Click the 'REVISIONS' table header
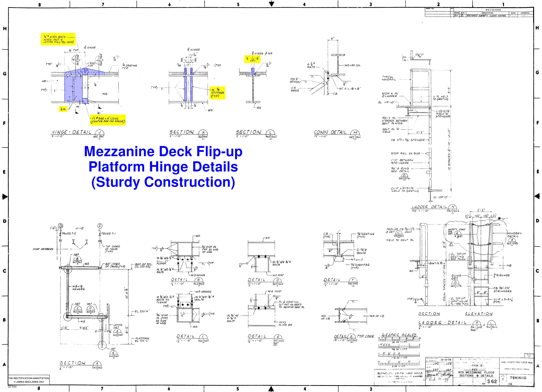This screenshot has height=392, width=542. coord(493,10)
